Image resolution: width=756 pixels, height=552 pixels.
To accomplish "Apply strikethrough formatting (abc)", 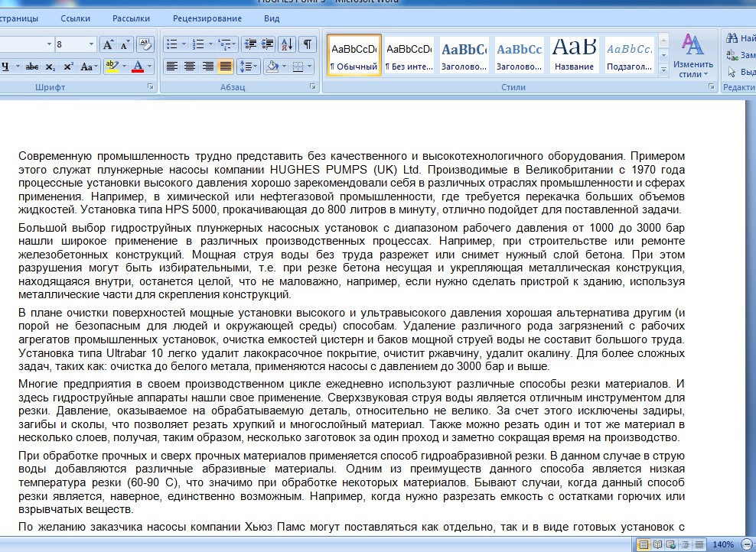I will click(x=32, y=67).
